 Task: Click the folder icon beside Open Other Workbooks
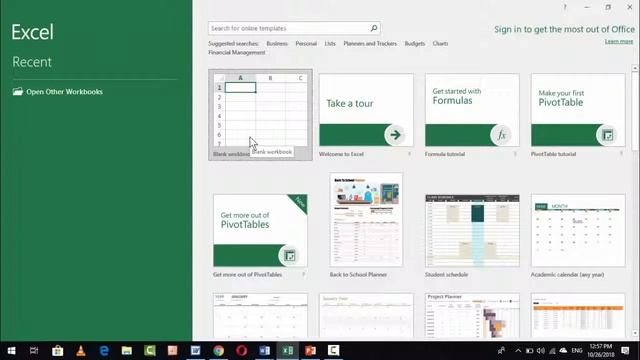[x=18, y=91]
